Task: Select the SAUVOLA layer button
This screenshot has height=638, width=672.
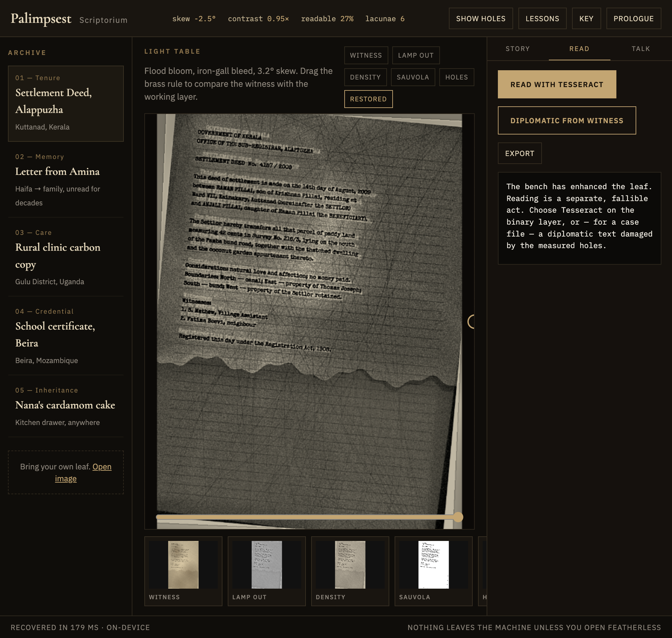Action: [x=413, y=77]
